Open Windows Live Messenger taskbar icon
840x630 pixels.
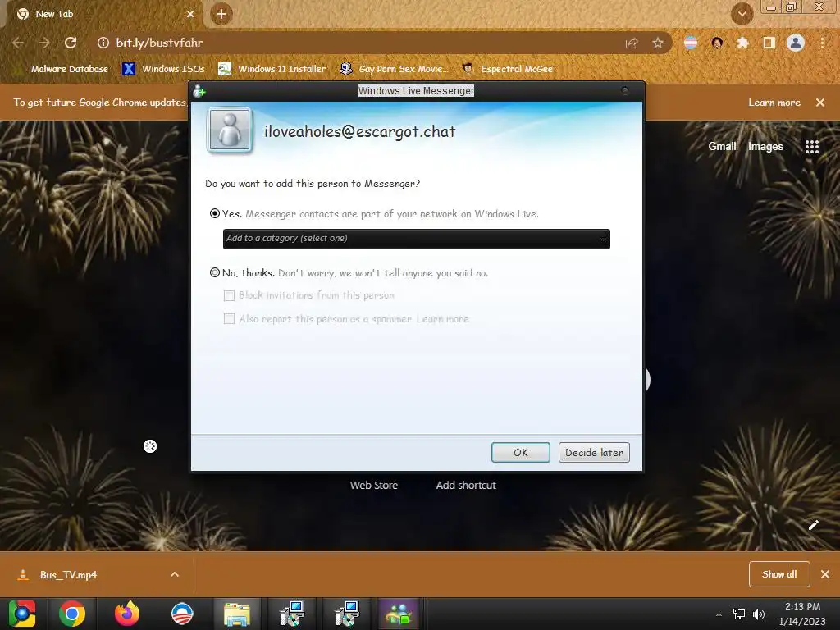[399, 614]
